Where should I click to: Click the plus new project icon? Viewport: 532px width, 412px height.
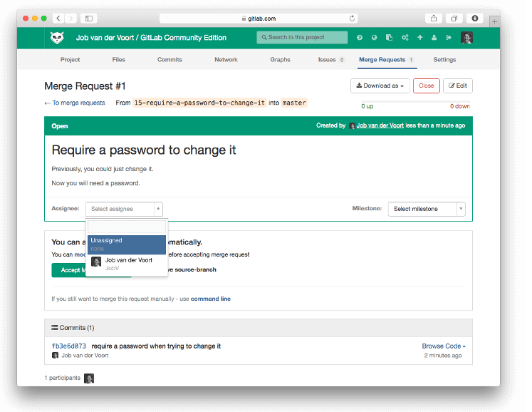(x=419, y=38)
